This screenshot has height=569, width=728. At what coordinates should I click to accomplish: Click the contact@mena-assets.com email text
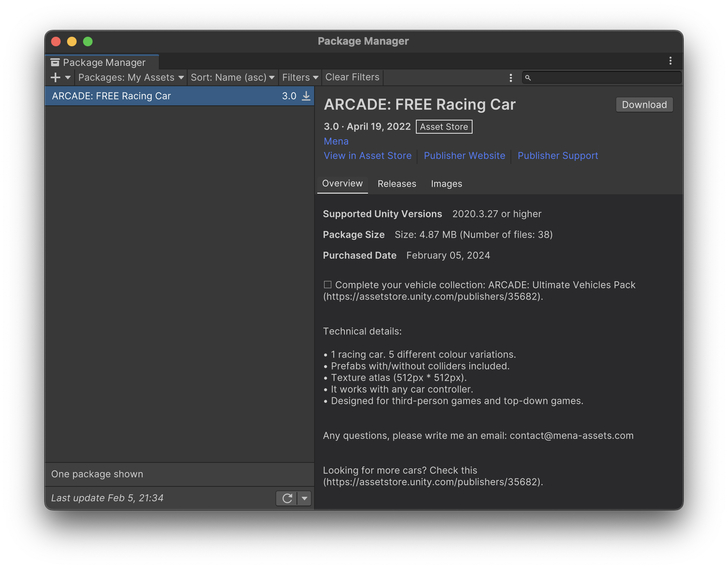pyautogui.click(x=572, y=436)
